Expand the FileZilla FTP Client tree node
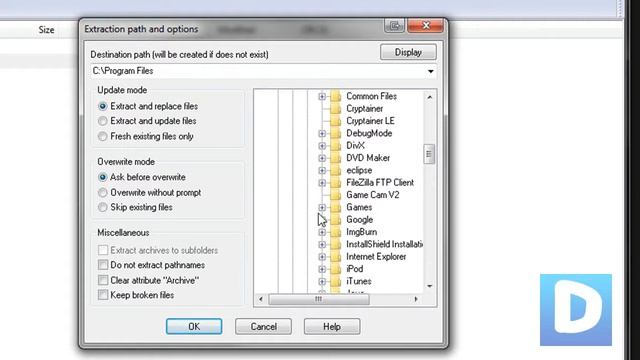640x360 pixels. click(x=322, y=183)
